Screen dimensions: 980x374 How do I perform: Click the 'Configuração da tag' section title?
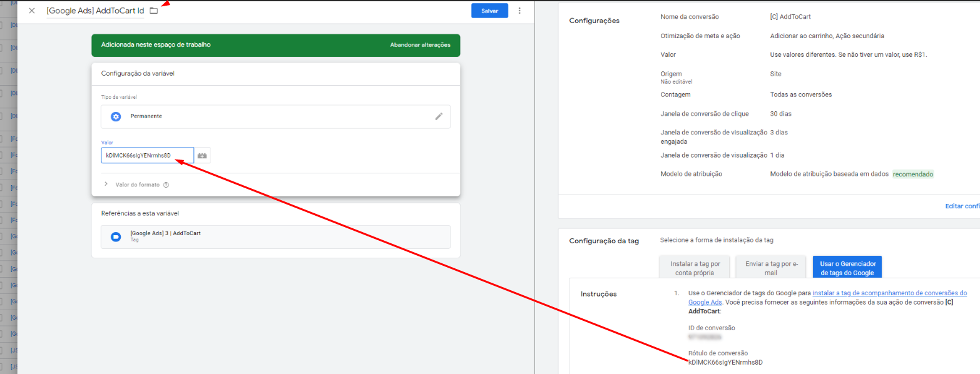pos(604,240)
